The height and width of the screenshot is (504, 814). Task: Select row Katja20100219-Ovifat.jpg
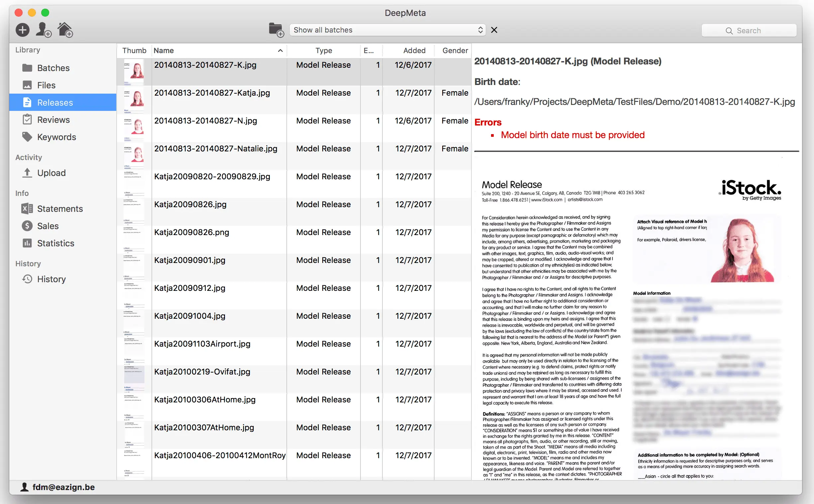tap(294, 380)
